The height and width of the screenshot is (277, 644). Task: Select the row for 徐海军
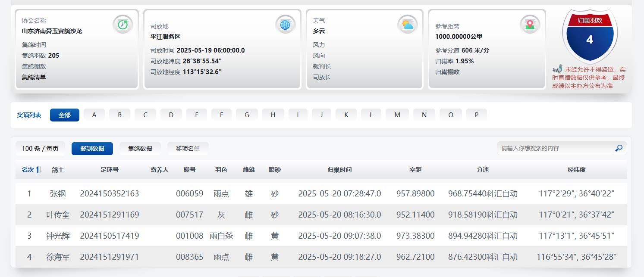58,257
